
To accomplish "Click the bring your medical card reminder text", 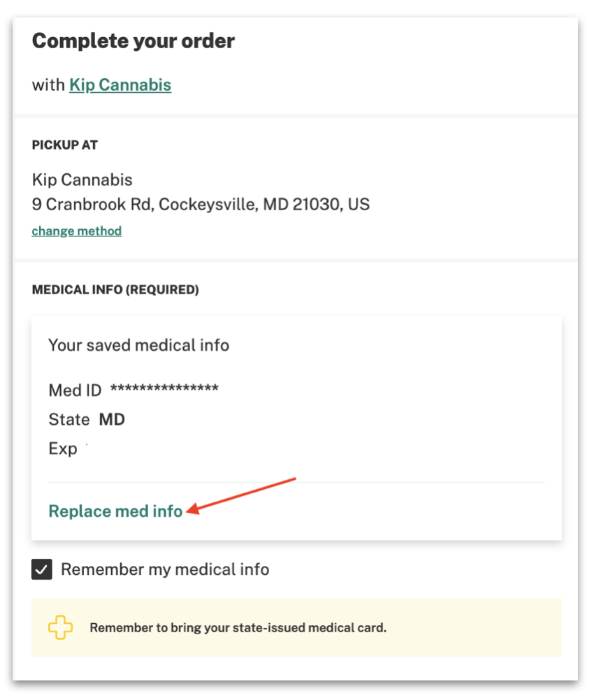I will pos(238,627).
